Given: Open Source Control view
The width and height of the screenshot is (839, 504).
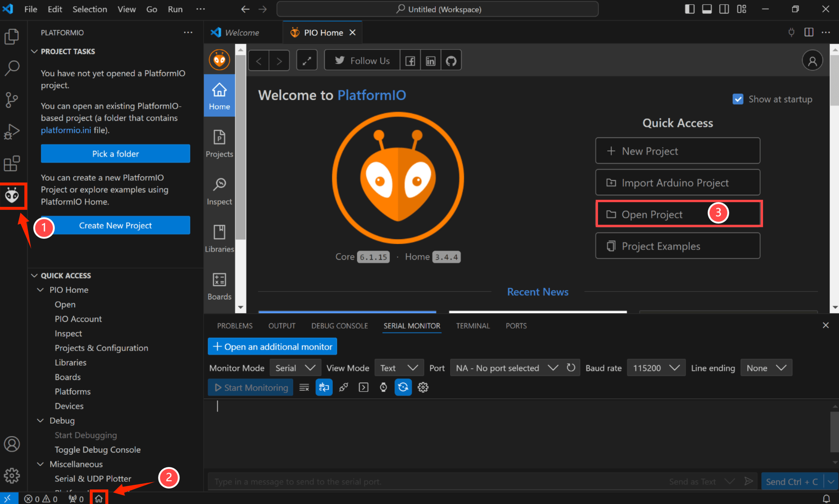Looking at the screenshot, I should (12, 100).
